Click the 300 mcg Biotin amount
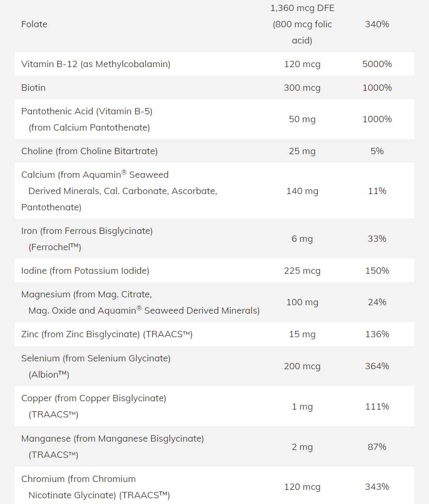Viewport: 429px width, 504px height. point(302,88)
